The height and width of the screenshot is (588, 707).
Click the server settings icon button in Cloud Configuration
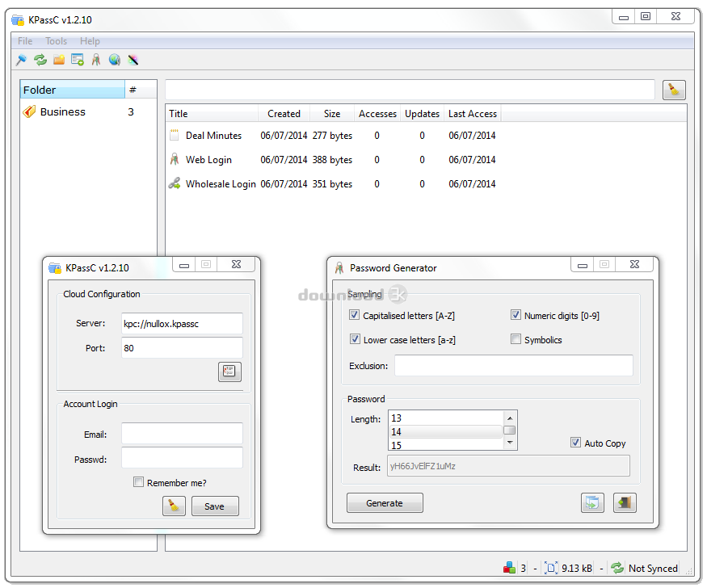click(x=229, y=372)
